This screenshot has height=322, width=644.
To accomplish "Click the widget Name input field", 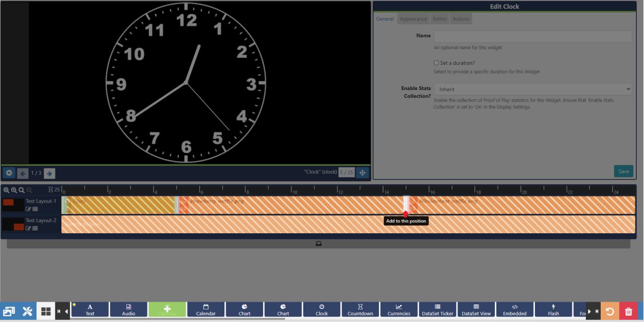I will tap(533, 36).
